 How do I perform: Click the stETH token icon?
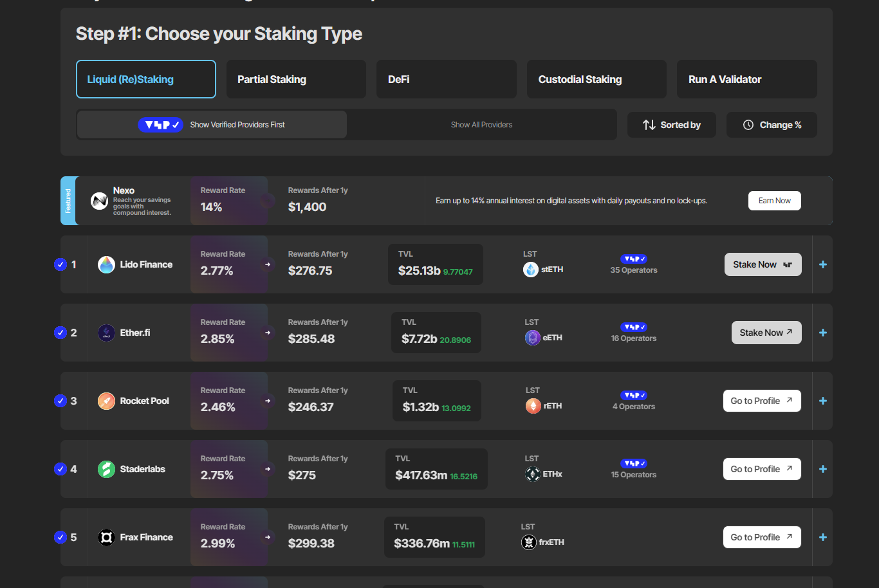tap(531, 270)
